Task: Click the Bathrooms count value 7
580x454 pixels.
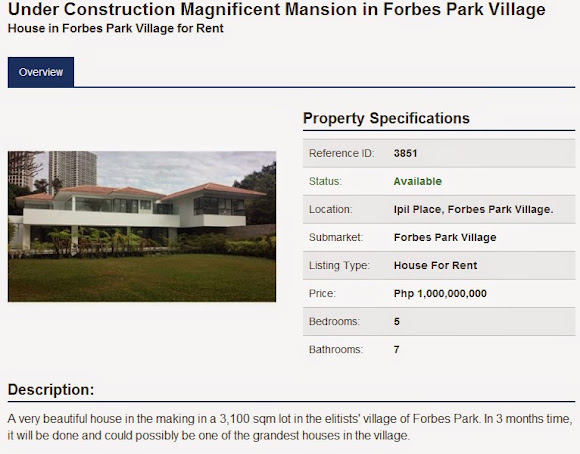Action: pyautogui.click(x=397, y=349)
